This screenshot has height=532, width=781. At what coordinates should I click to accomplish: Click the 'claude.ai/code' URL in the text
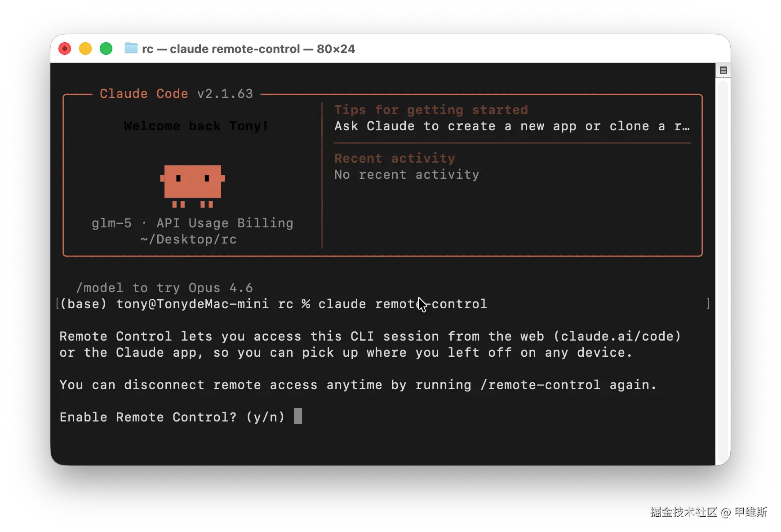coord(617,337)
